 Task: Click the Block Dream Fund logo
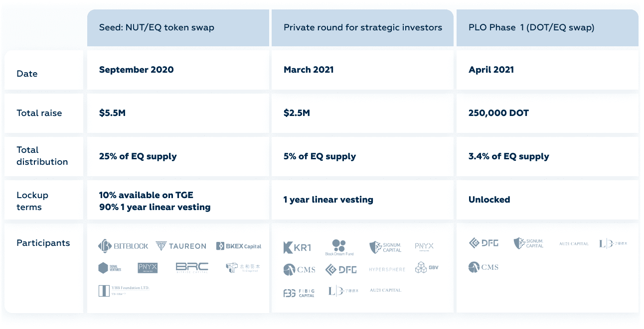339,247
